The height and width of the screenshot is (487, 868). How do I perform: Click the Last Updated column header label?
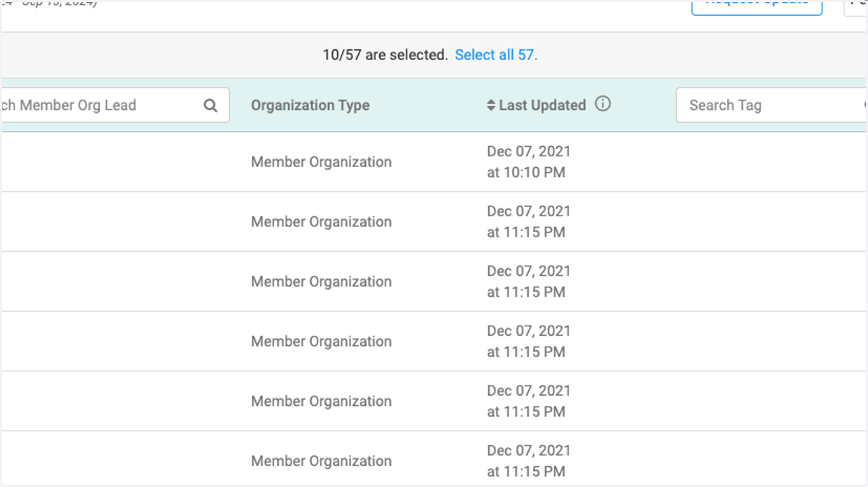[542, 106]
